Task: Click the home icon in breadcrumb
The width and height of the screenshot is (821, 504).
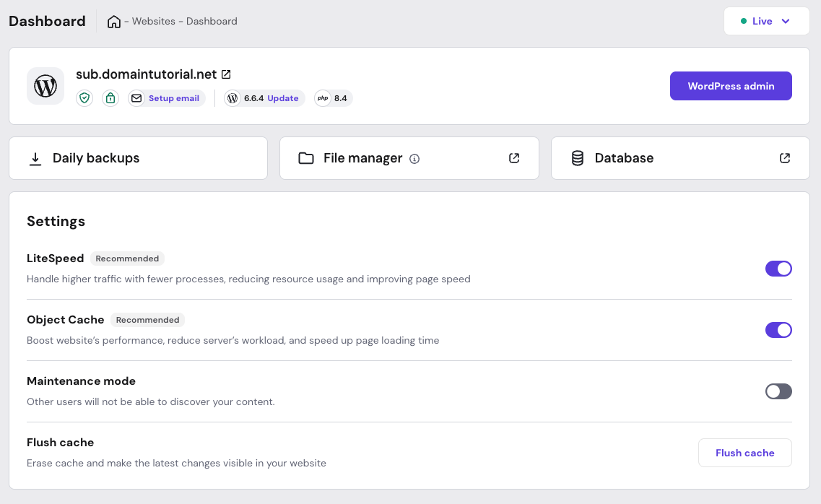Action: 113,22
